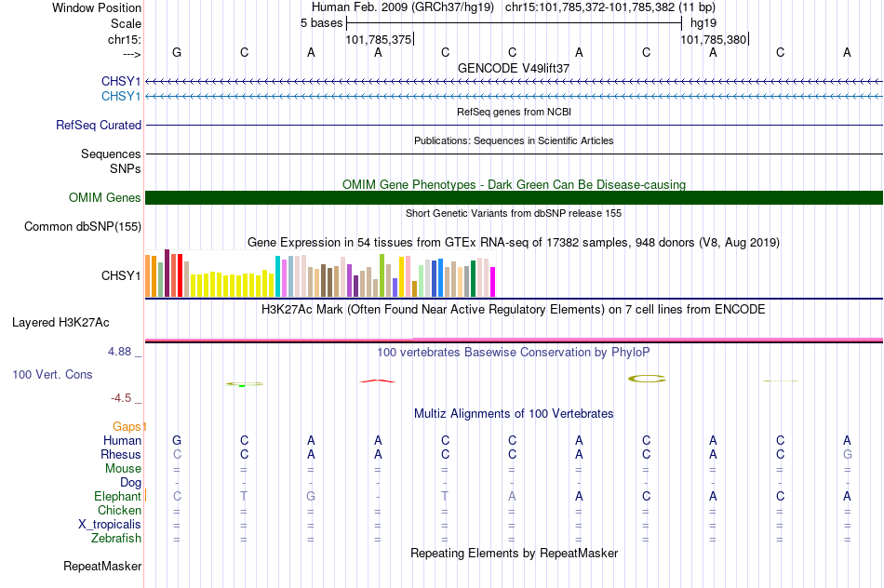Image resolution: width=884 pixels, height=588 pixels.
Task: Select the Elephant species label
Action: [x=117, y=496]
